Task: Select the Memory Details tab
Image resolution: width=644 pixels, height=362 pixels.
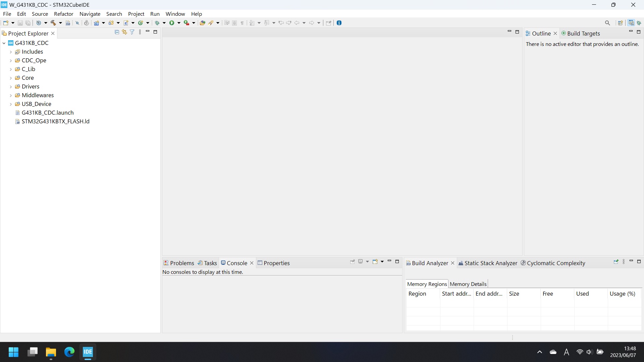Action: [468, 284]
